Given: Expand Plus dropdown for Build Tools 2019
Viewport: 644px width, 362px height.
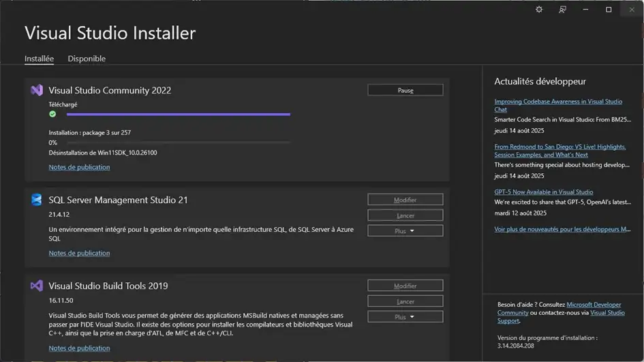Looking at the screenshot, I should click(x=405, y=317).
